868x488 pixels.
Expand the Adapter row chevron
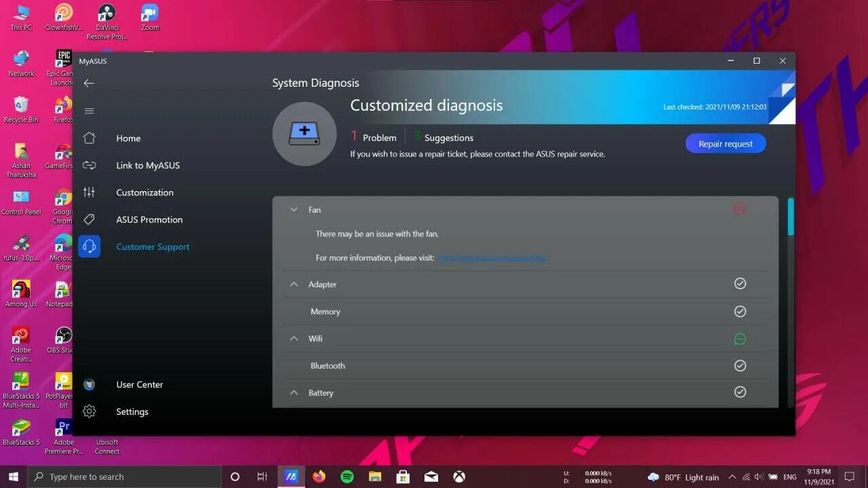(294, 284)
